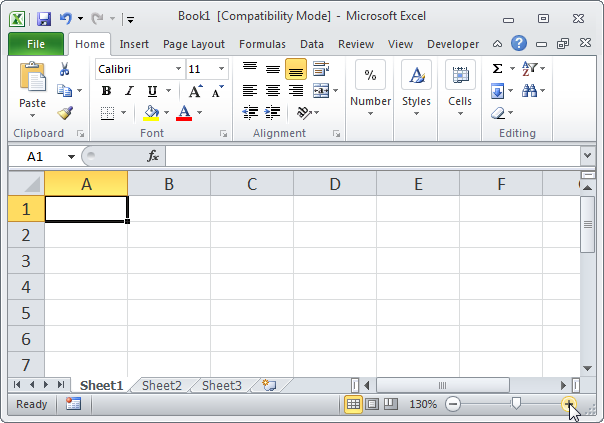604x423 pixels.
Task: Click Decrease Indent icon
Action: click(x=250, y=113)
